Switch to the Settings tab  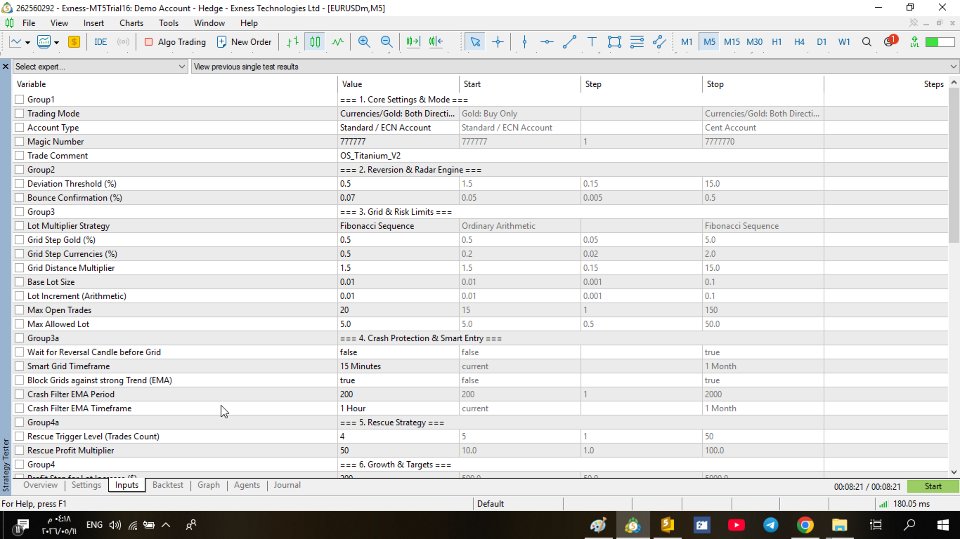86,485
